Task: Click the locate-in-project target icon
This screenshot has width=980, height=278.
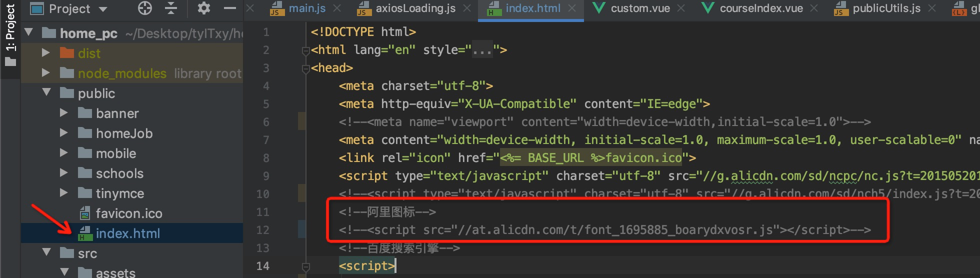Action: (x=145, y=8)
